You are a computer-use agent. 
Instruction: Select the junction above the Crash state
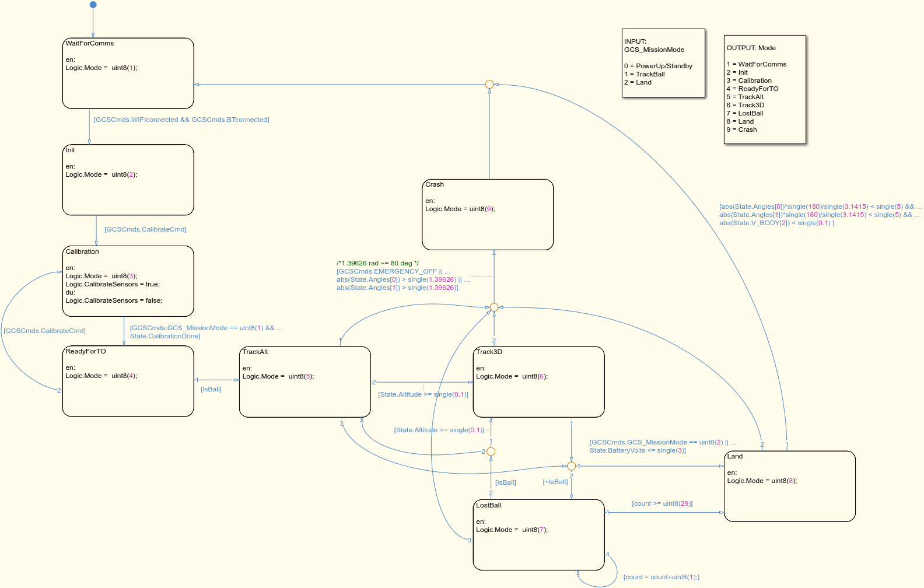tap(489, 85)
